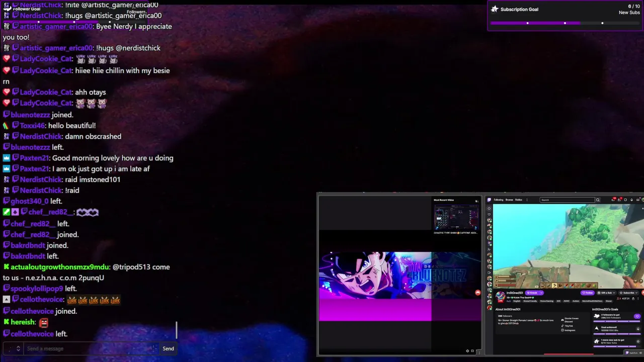Click the 'hello beautiful!' chat message

click(x=72, y=126)
